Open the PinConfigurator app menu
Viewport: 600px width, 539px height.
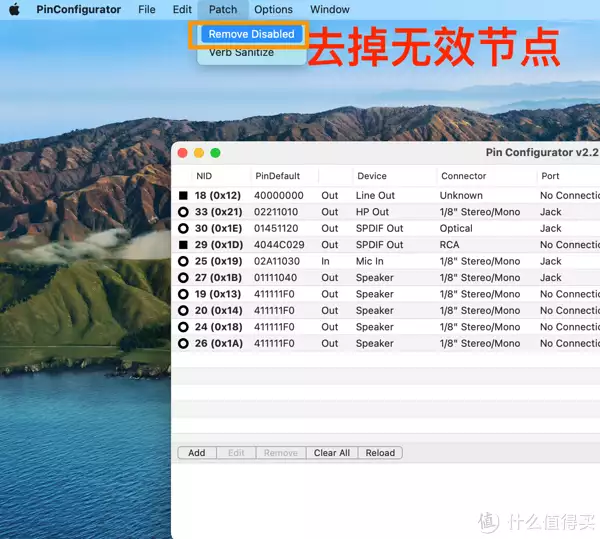[x=78, y=9]
